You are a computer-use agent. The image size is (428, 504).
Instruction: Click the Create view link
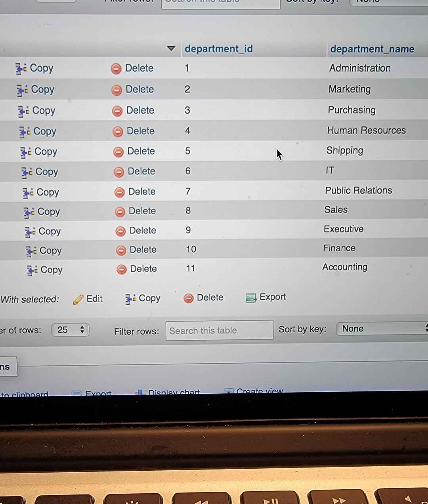260,391
